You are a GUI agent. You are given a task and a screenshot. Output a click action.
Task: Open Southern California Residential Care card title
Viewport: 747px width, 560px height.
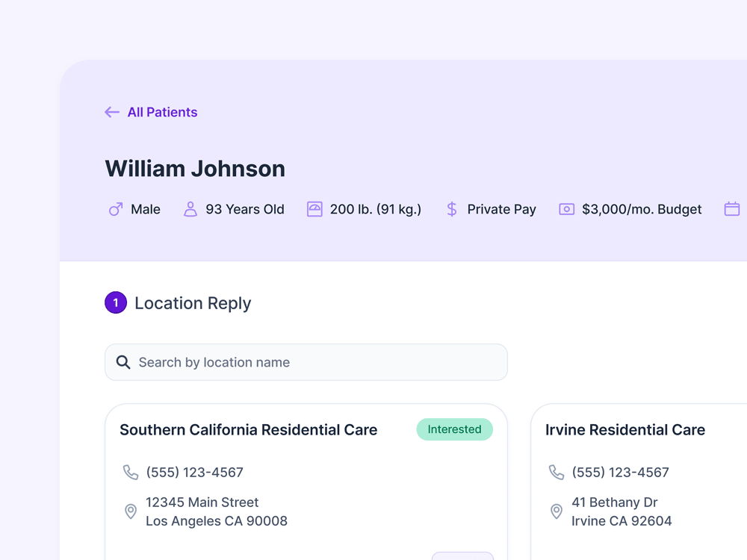pyautogui.click(x=248, y=429)
